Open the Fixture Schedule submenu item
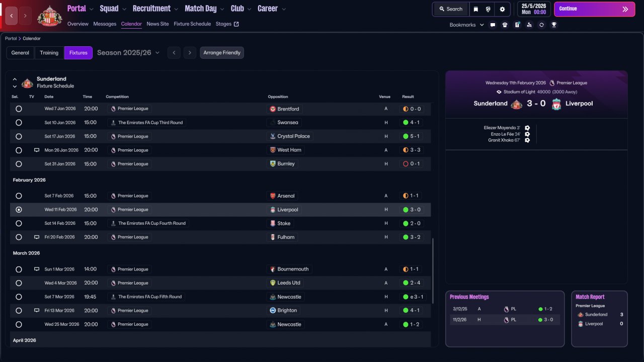Image resolution: width=644 pixels, height=362 pixels. 192,24
